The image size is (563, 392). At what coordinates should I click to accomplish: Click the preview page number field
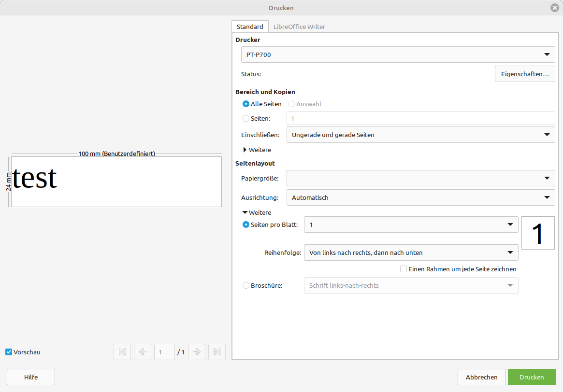click(x=164, y=352)
